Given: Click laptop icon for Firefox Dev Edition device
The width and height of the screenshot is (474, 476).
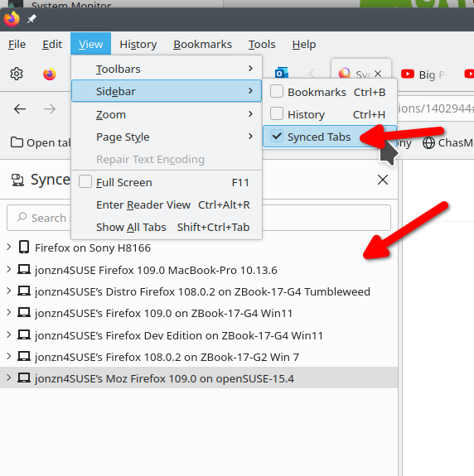Looking at the screenshot, I should 24,334.
